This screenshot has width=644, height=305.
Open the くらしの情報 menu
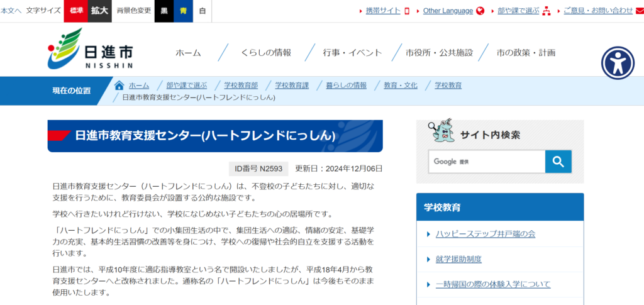point(266,53)
